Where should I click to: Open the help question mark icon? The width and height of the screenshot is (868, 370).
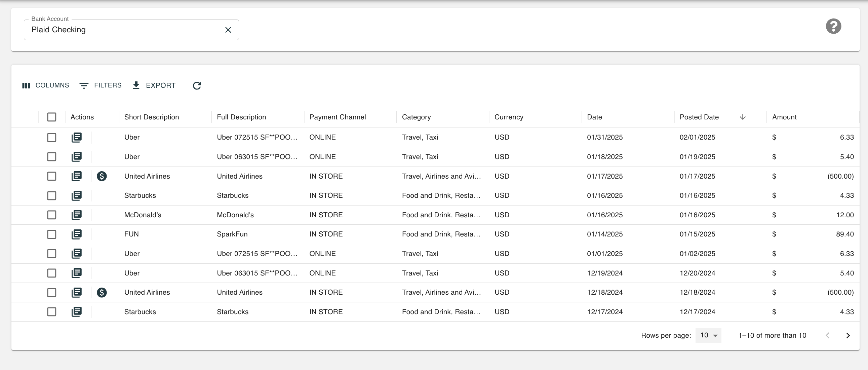tap(833, 26)
